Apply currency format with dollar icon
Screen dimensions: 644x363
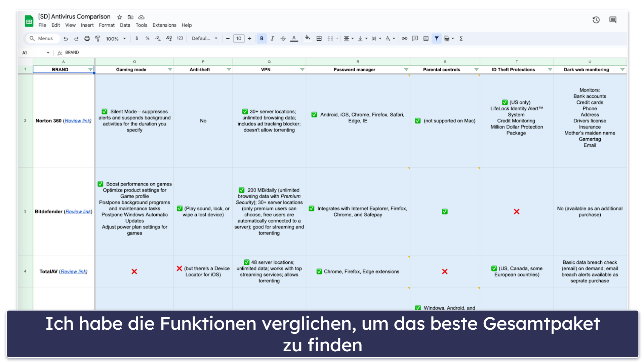pyautogui.click(x=137, y=38)
